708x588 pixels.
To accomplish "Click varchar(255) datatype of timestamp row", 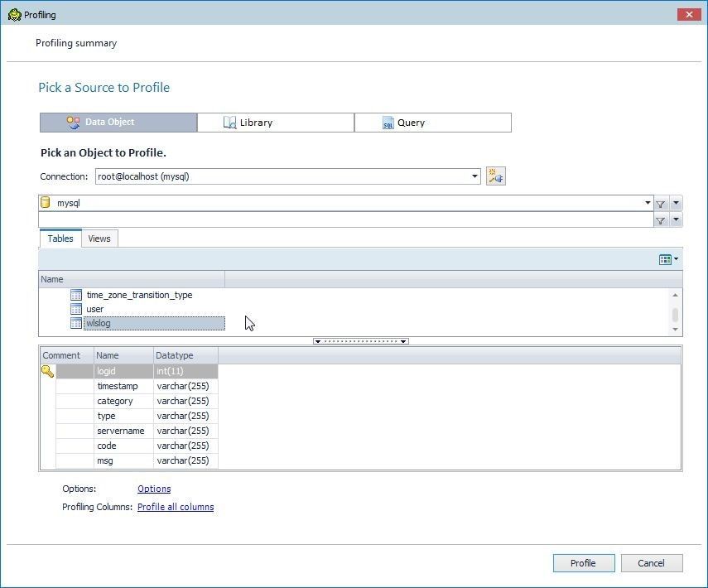I will tap(185, 386).
